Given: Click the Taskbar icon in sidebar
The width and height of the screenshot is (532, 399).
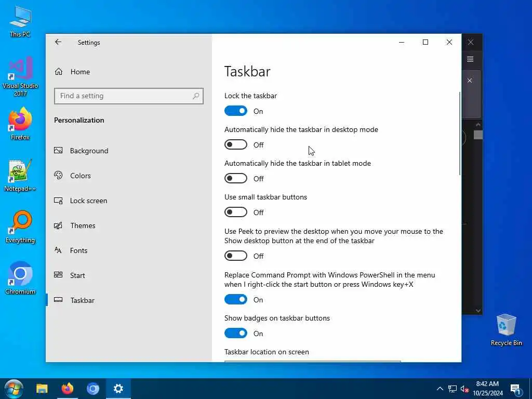Looking at the screenshot, I should [x=58, y=300].
